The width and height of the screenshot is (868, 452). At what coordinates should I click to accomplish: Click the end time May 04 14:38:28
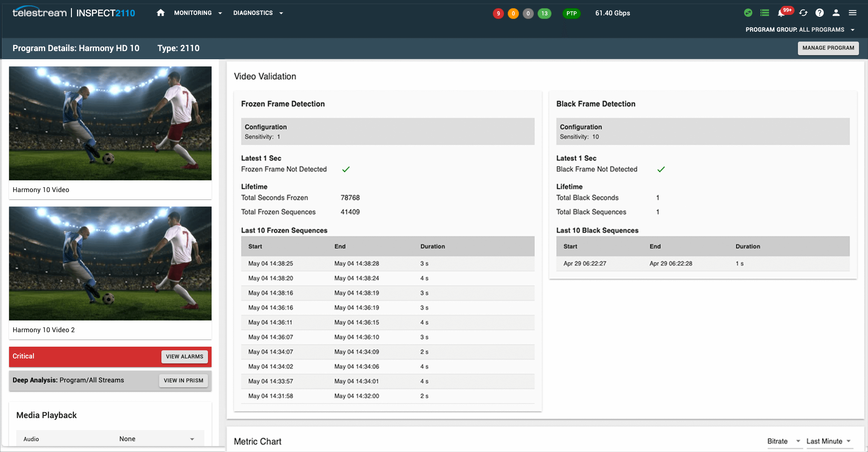(x=357, y=264)
